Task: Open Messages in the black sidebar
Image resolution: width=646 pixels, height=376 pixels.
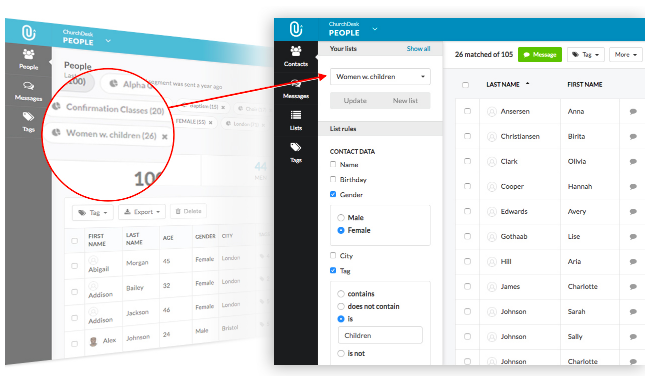Action: (x=295, y=89)
